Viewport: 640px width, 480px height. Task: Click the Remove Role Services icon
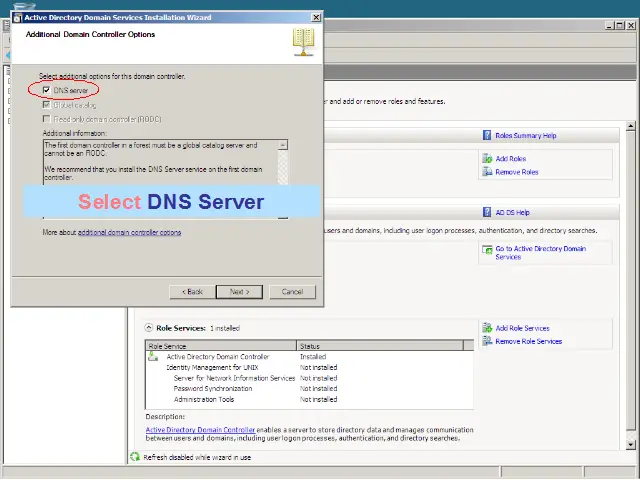tap(487, 341)
